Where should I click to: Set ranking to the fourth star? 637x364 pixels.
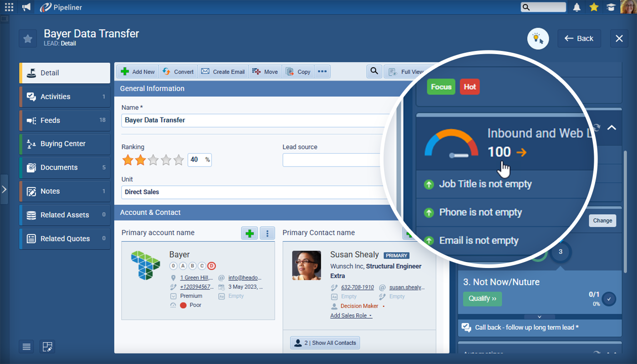click(x=166, y=160)
